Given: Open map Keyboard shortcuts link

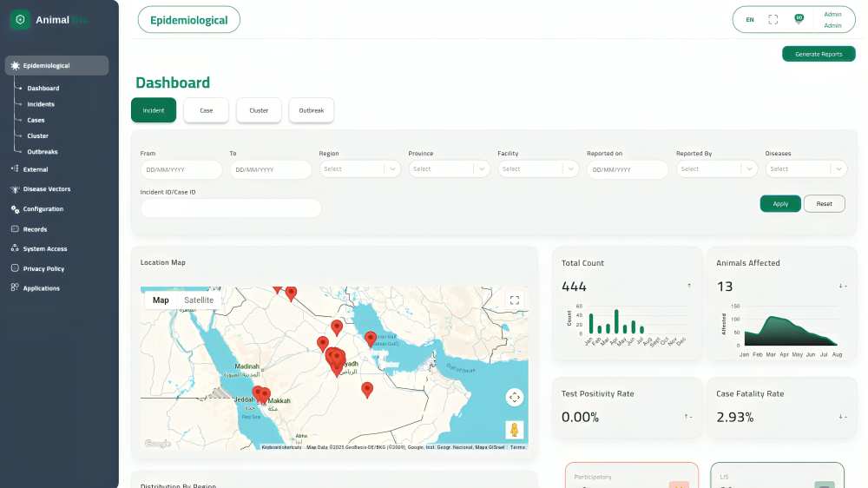Looking at the screenshot, I should (x=281, y=447).
